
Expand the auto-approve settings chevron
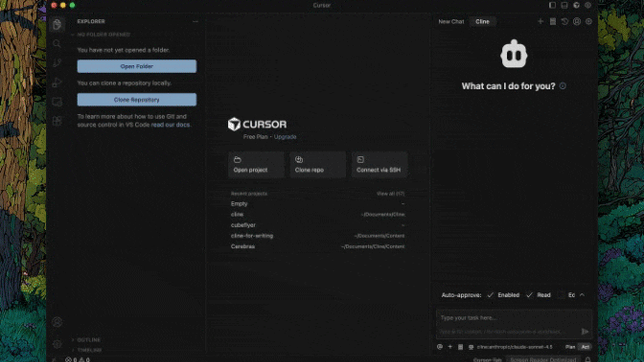tap(582, 295)
